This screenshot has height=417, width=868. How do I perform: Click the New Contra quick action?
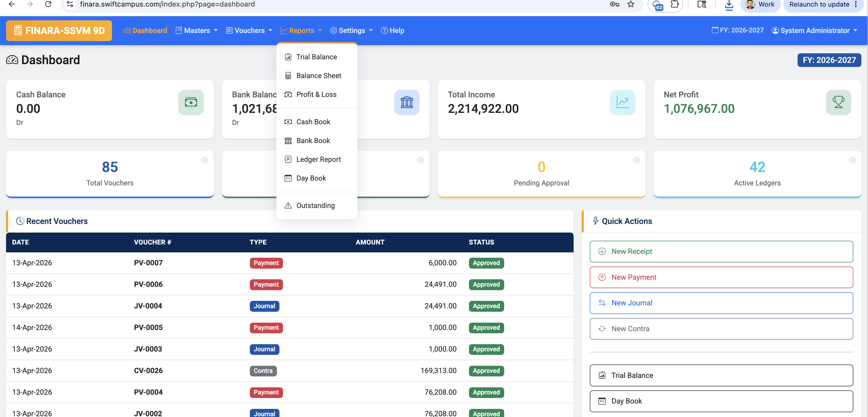[721, 329]
